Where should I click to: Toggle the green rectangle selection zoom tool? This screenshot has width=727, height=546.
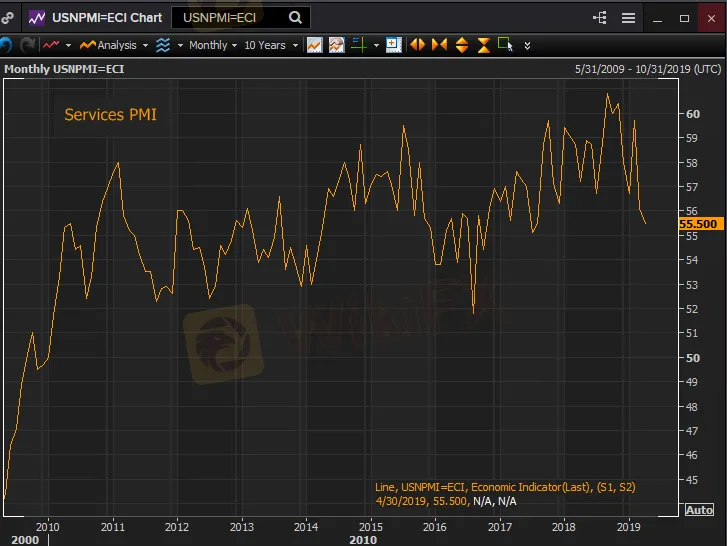pos(505,45)
